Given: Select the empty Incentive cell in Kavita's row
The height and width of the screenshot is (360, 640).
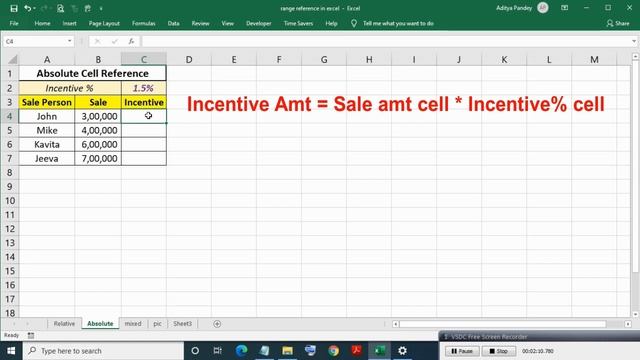Looking at the screenshot, I should pyautogui.click(x=144, y=144).
